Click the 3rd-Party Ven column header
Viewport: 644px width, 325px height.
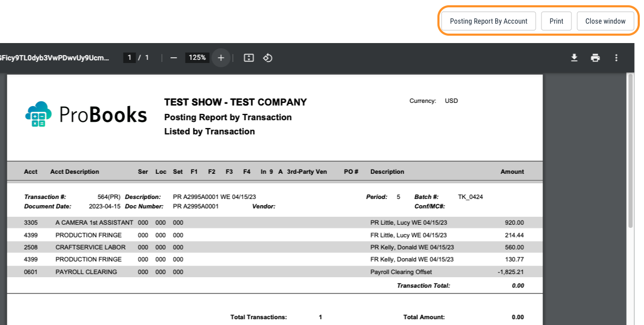coord(307,172)
